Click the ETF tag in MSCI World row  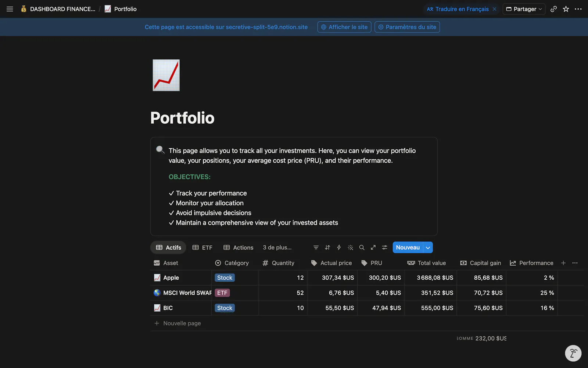click(222, 293)
